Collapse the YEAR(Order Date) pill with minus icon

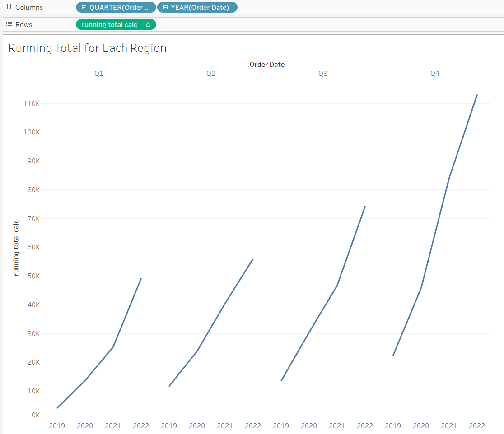[x=165, y=7]
